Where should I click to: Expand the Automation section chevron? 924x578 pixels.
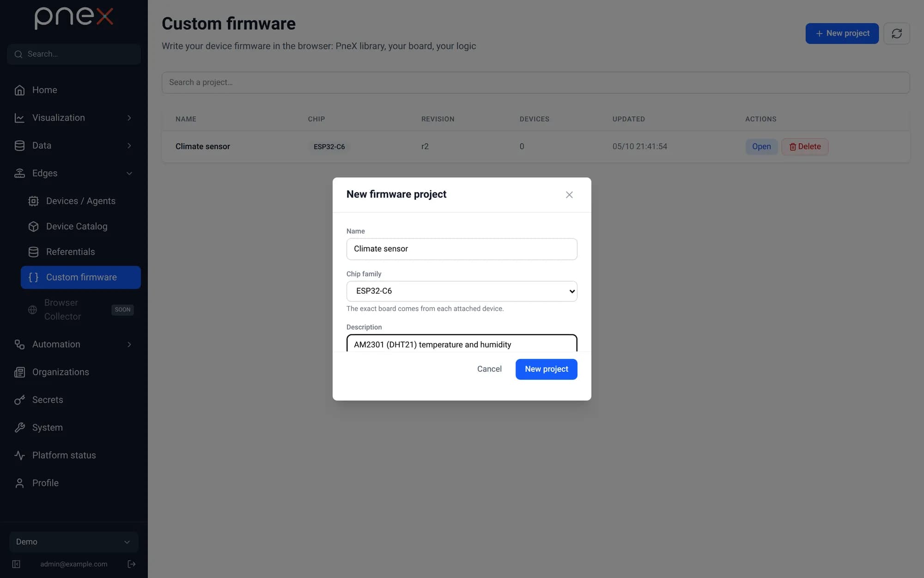pyautogui.click(x=129, y=344)
